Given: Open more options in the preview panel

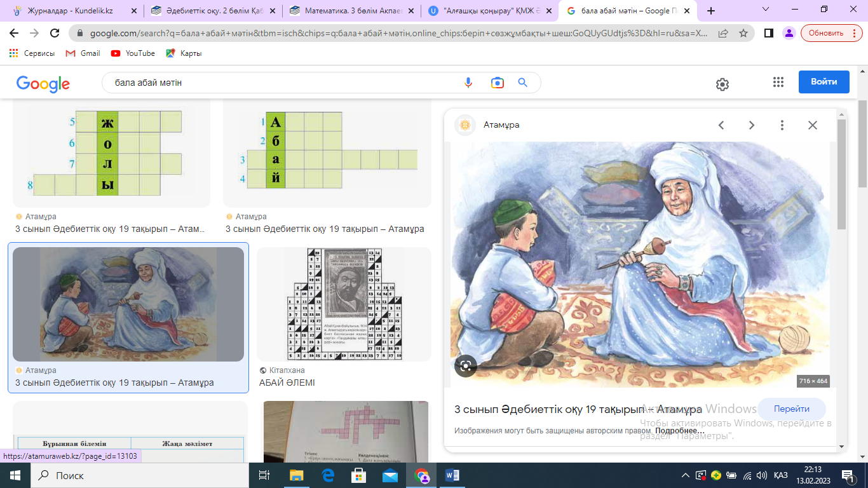Looking at the screenshot, I should point(782,125).
